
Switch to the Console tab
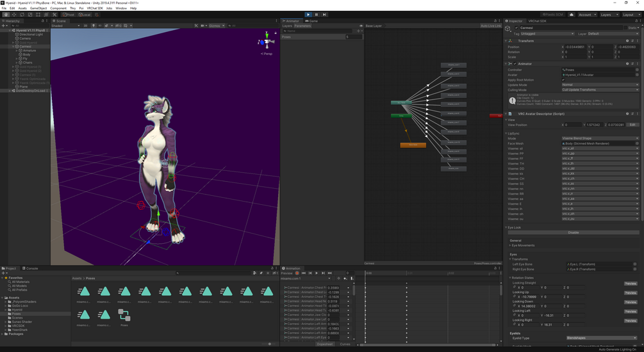(x=30, y=268)
